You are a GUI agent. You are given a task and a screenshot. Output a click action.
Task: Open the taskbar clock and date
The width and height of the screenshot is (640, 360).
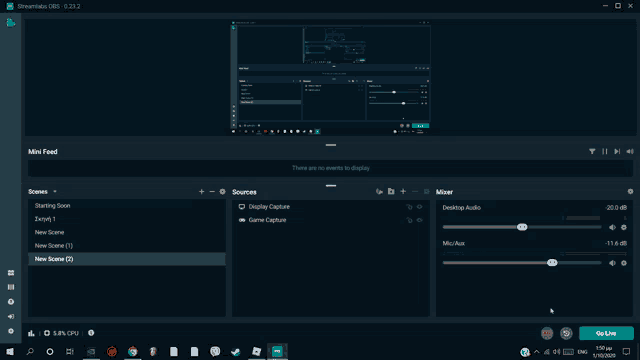point(604,351)
